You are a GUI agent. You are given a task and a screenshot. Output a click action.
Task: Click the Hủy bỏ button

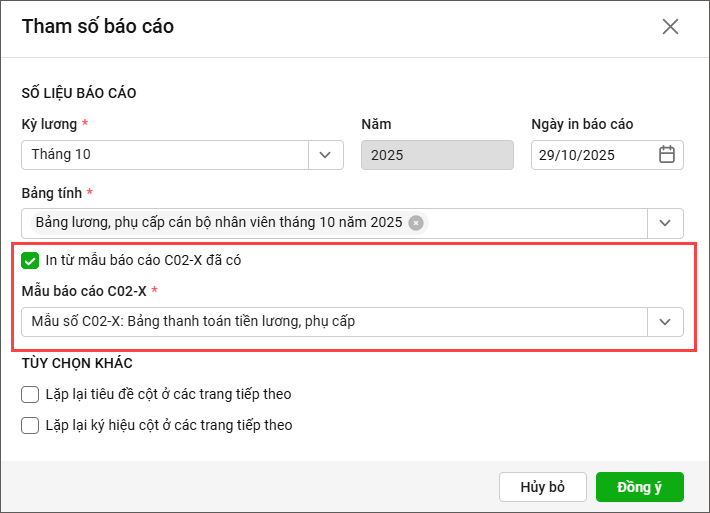[542, 487]
